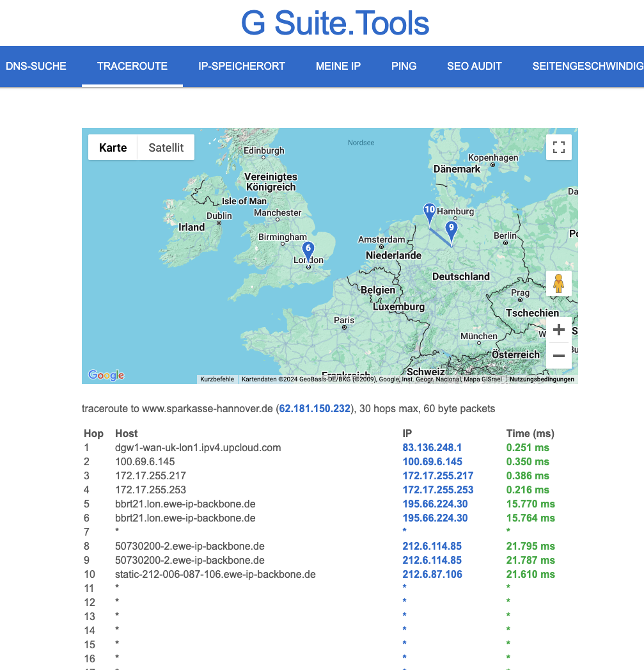The width and height of the screenshot is (644, 670).
Task: Zoom in the map with plus button
Action: click(x=558, y=330)
